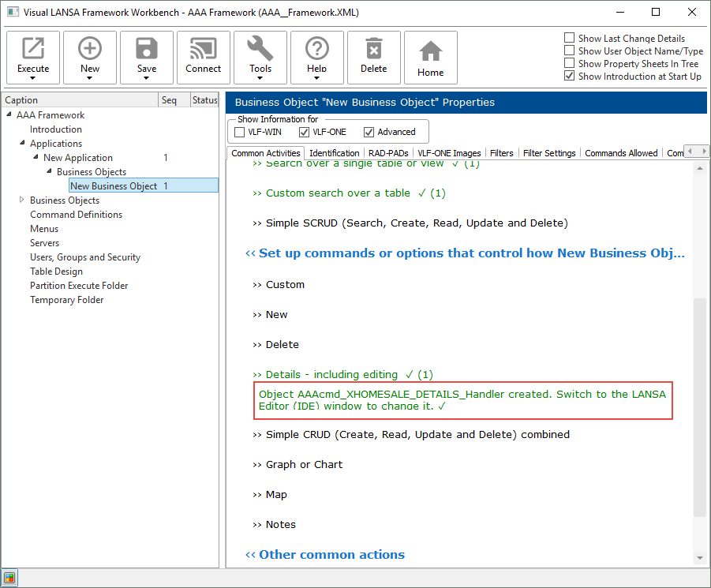Open the dropdown arrow under Save
Screen dimensions: 711x588
point(147,79)
